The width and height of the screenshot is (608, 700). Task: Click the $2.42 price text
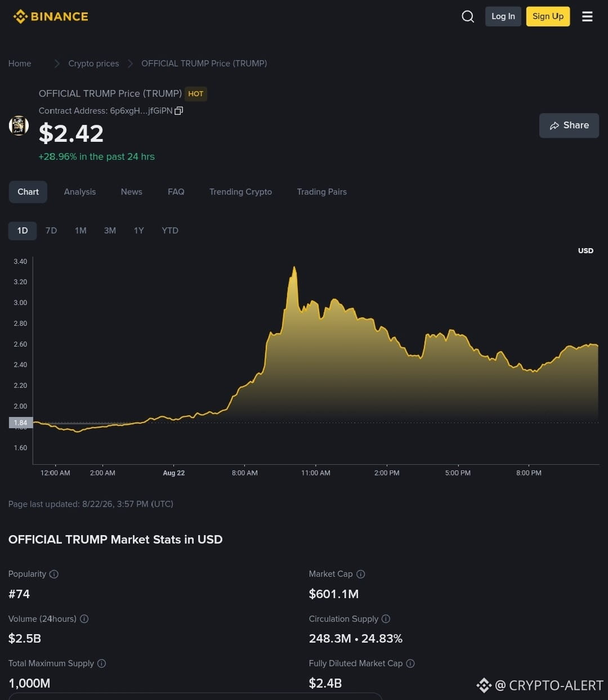[71, 133]
